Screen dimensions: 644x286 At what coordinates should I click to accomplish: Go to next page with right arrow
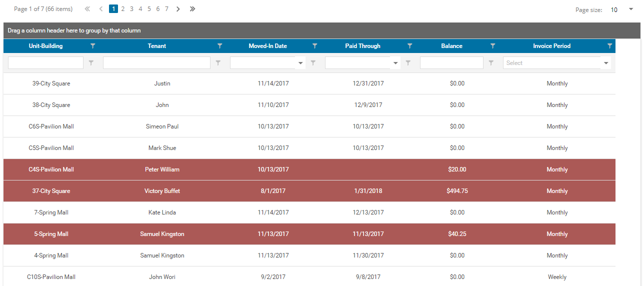178,9
